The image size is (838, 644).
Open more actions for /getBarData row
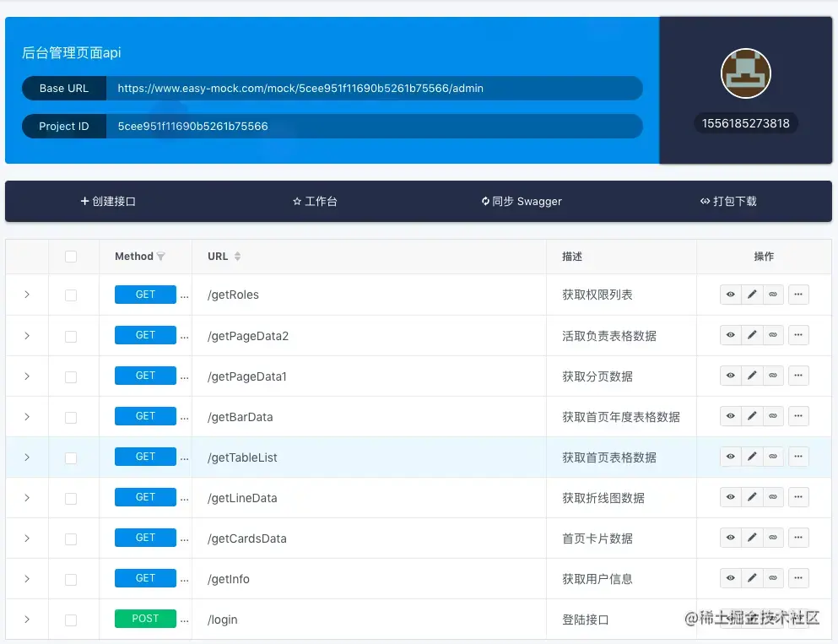pyautogui.click(x=798, y=416)
